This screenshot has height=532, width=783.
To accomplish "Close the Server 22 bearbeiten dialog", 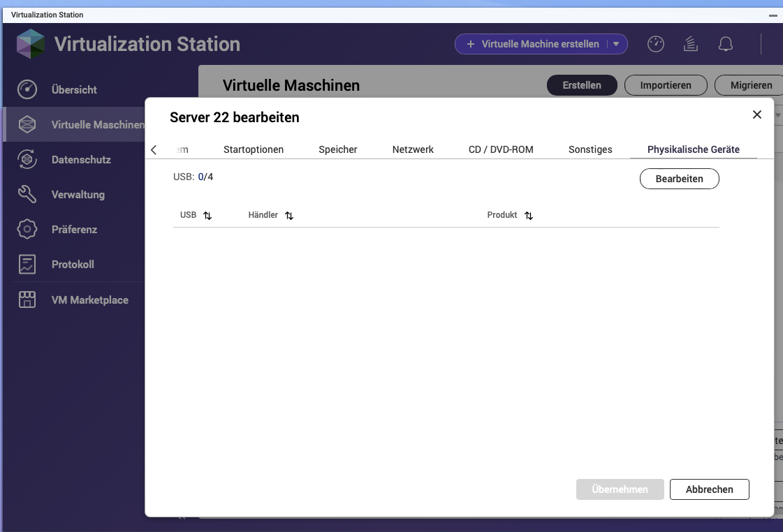I will point(756,114).
